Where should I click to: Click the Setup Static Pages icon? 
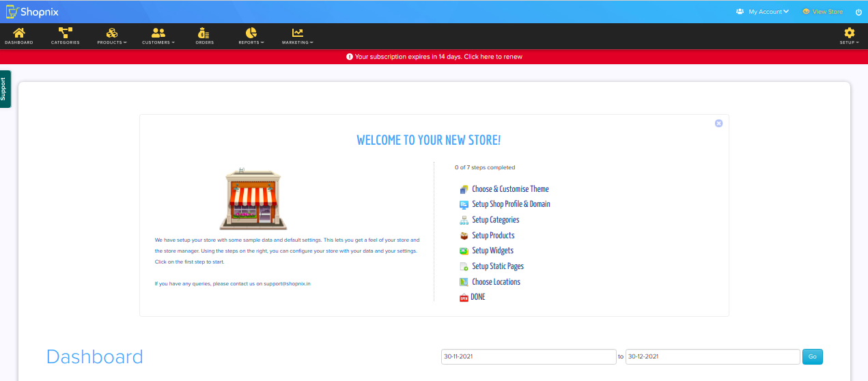pos(464,266)
